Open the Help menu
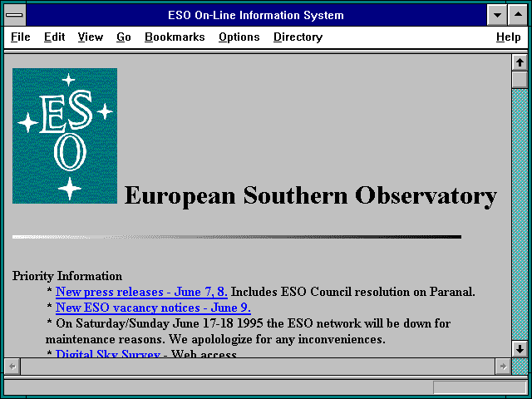The width and height of the screenshot is (532, 399). pos(508,37)
